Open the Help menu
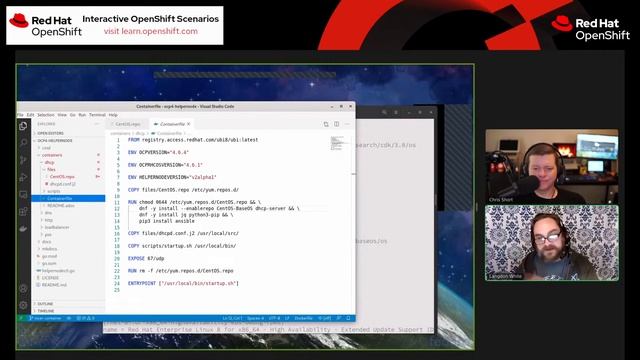 (113, 115)
